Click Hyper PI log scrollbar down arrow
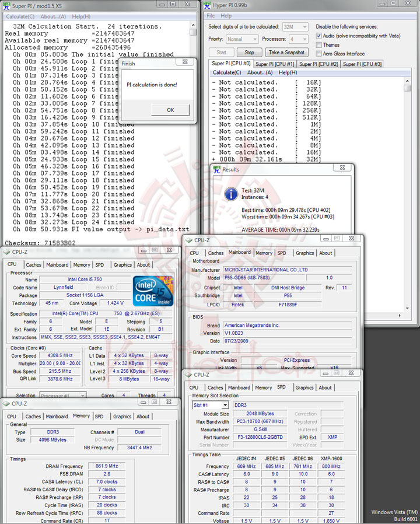 coord(407,309)
